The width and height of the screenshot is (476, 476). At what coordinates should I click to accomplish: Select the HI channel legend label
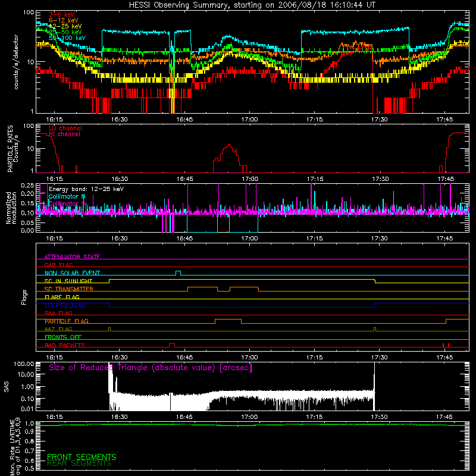[64, 134]
